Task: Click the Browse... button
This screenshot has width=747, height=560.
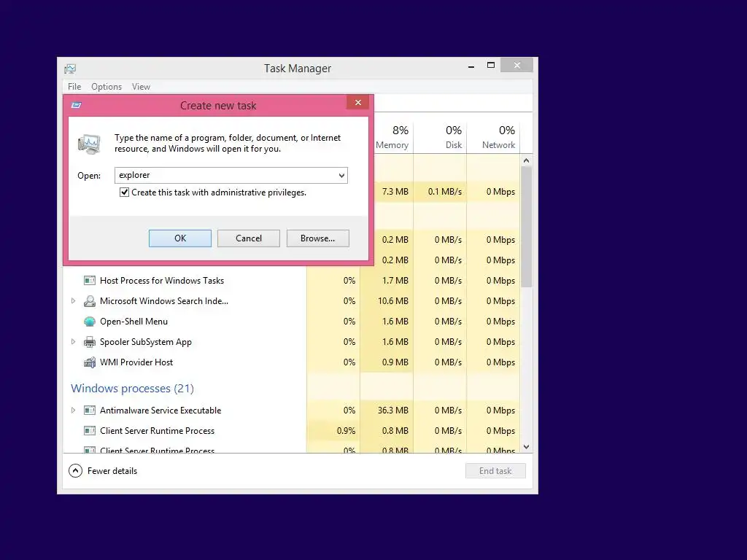Action: tap(318, 238)
